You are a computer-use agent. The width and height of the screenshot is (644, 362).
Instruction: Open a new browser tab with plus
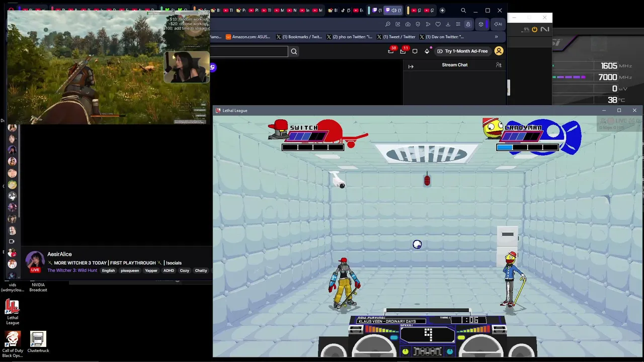[x=442, y=11]
